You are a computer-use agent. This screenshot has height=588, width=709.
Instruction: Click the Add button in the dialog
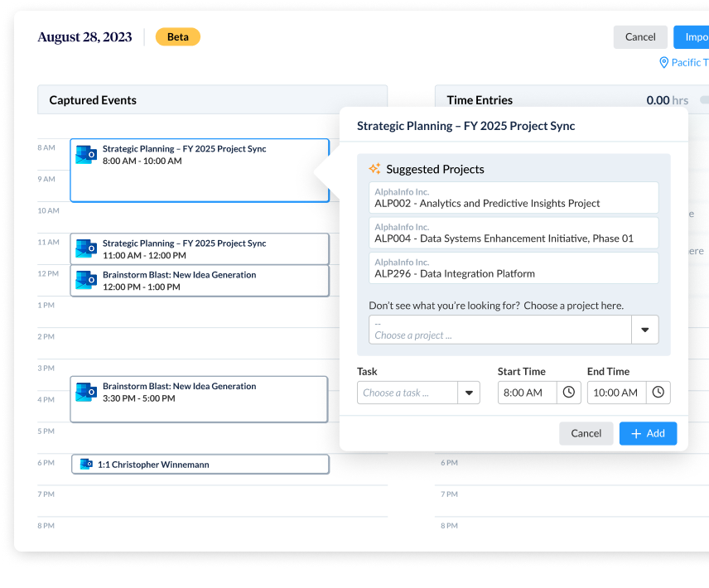point(648,433)
